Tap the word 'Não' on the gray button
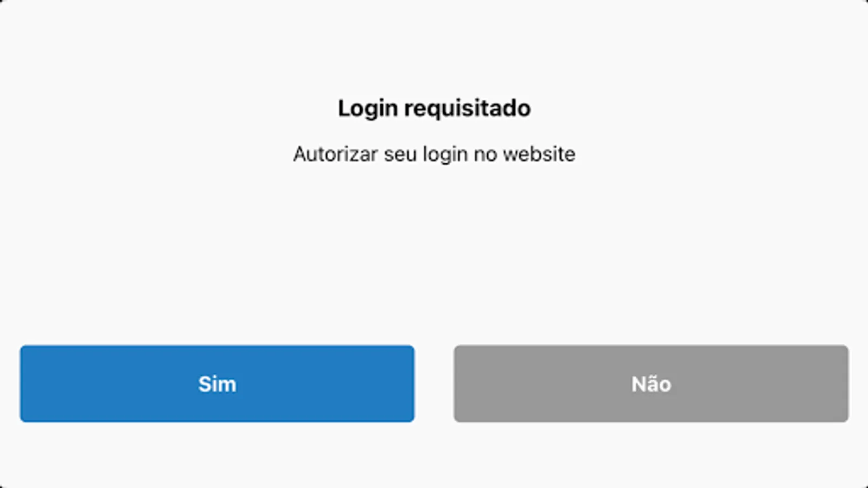 click(651, 383)
